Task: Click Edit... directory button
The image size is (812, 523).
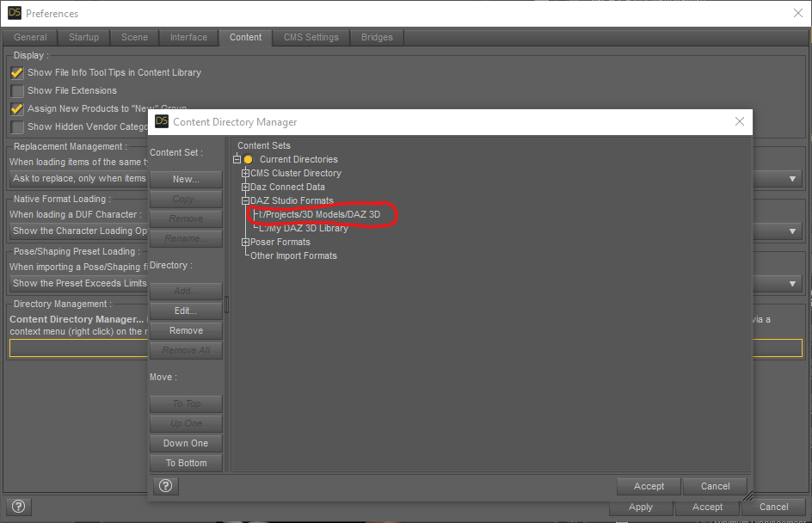Action: pos(186,311)
